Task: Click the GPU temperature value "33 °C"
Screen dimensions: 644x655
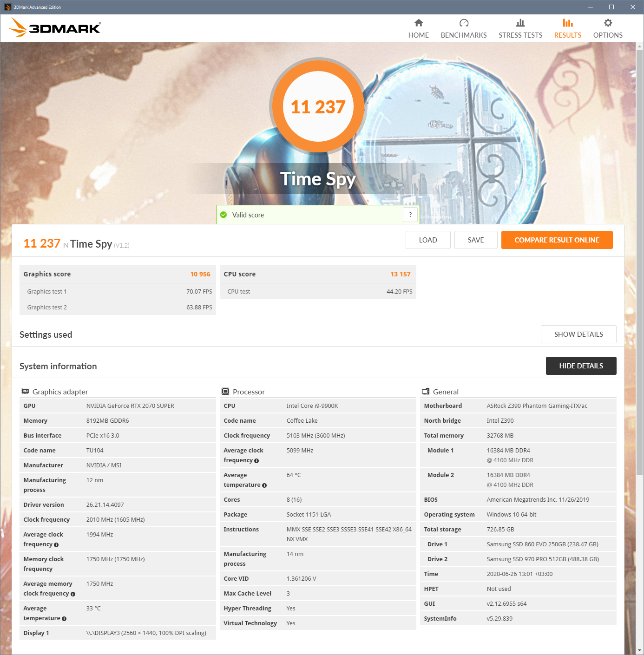Action: (93, 609)
